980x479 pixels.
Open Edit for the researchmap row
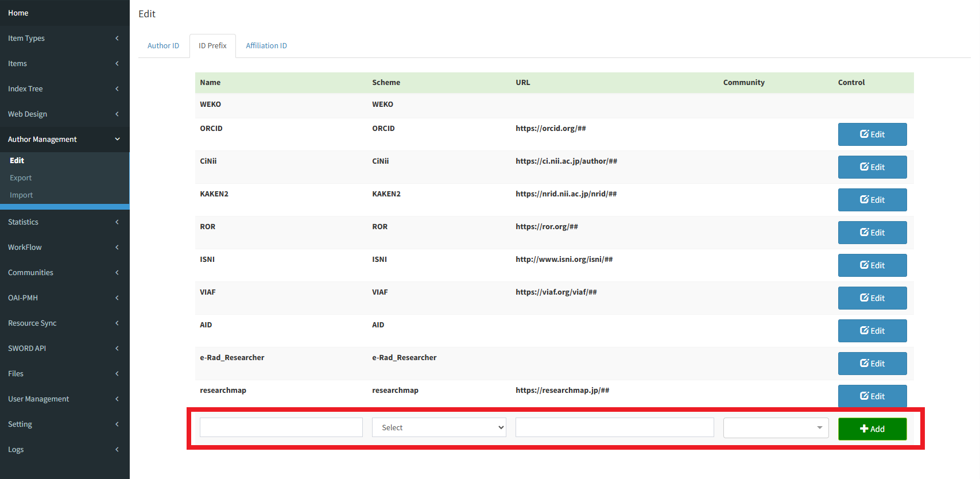(x=871, y=396)
